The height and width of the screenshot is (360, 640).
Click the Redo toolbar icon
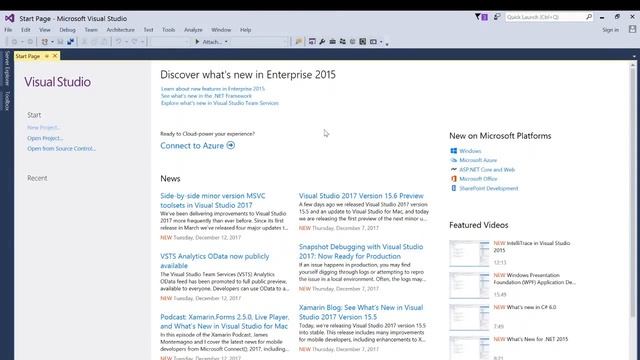click(134, 42)
